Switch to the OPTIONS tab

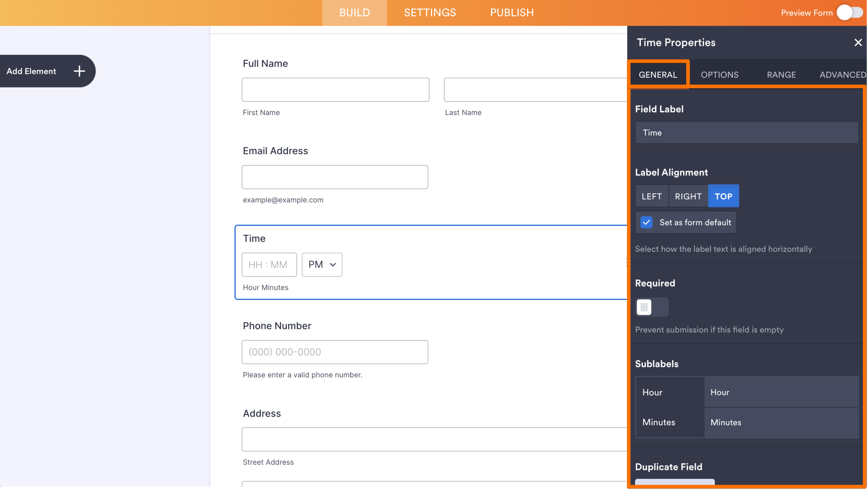[x=719, y=74]
